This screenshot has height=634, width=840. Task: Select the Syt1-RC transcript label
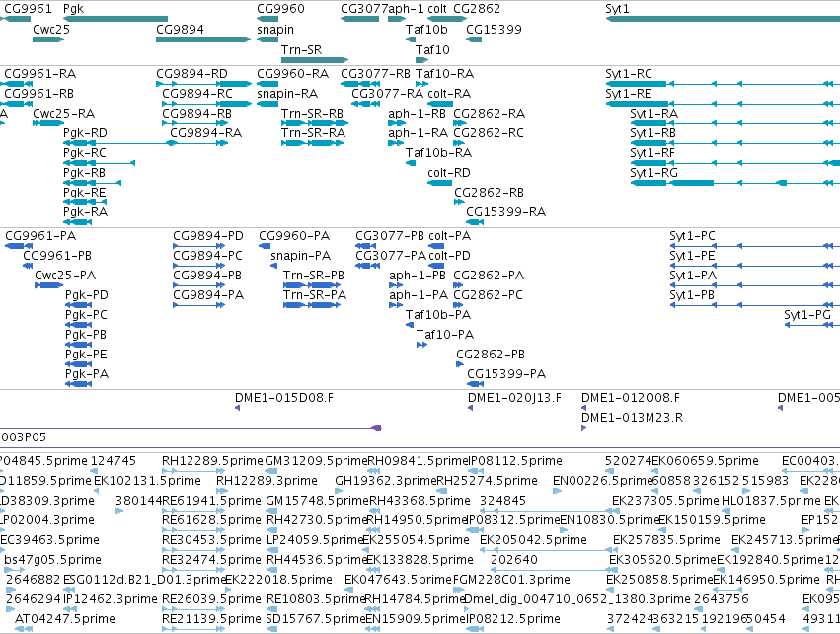[629, 74]
